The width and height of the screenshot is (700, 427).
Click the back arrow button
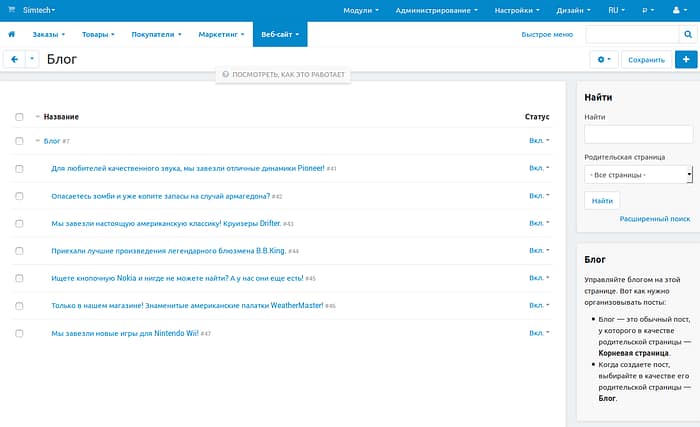(14, 60)
